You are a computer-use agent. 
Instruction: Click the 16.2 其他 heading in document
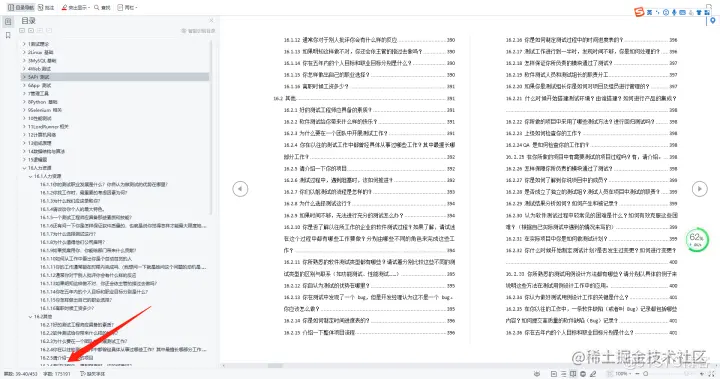pyautogui.click(x=285, y=98)
